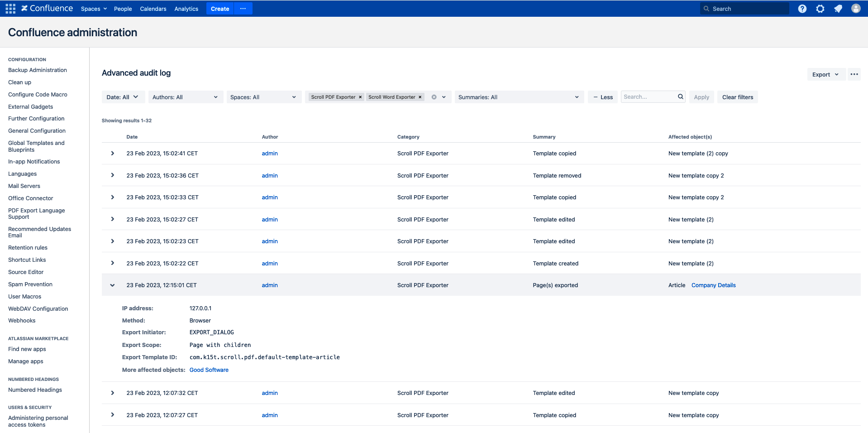Click into the audit log Search field

[x=648, y=97]
